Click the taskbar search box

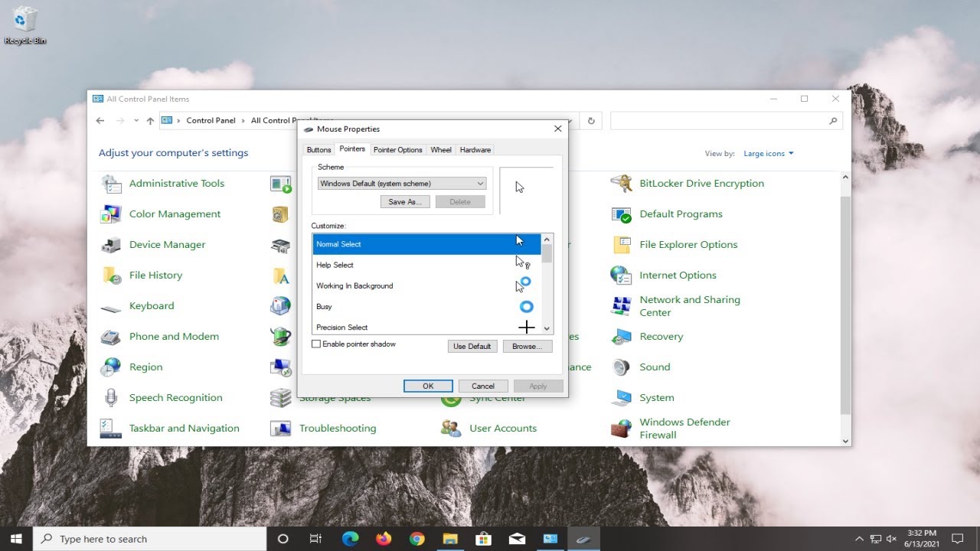pos(149,539)
